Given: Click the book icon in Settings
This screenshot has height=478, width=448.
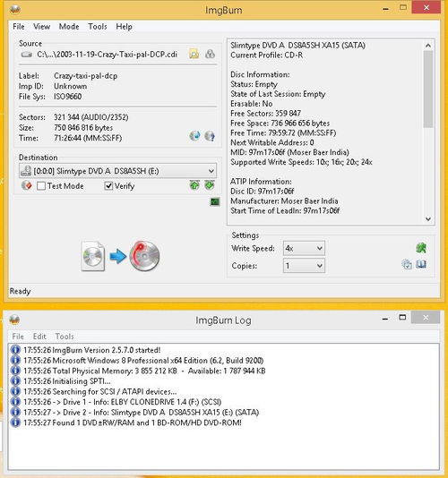Looking at the screenshot, I should point(421,264).
